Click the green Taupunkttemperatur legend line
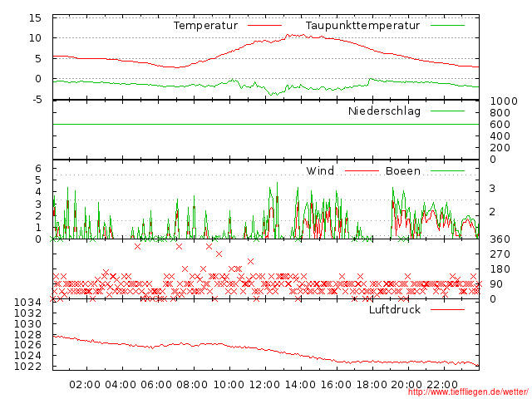532x399 pixels. click(447, 26)
